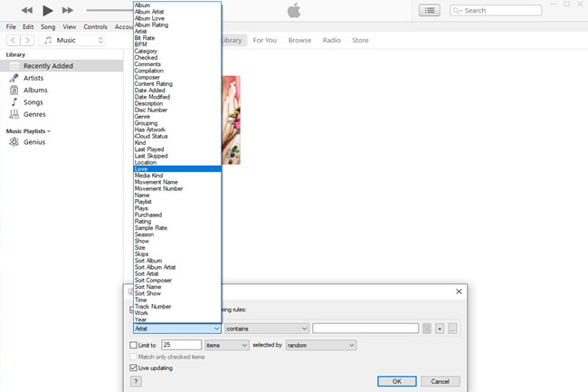Start playback with the Play button
This screenshot has height=392, width=588.
(x=48, y=11)
